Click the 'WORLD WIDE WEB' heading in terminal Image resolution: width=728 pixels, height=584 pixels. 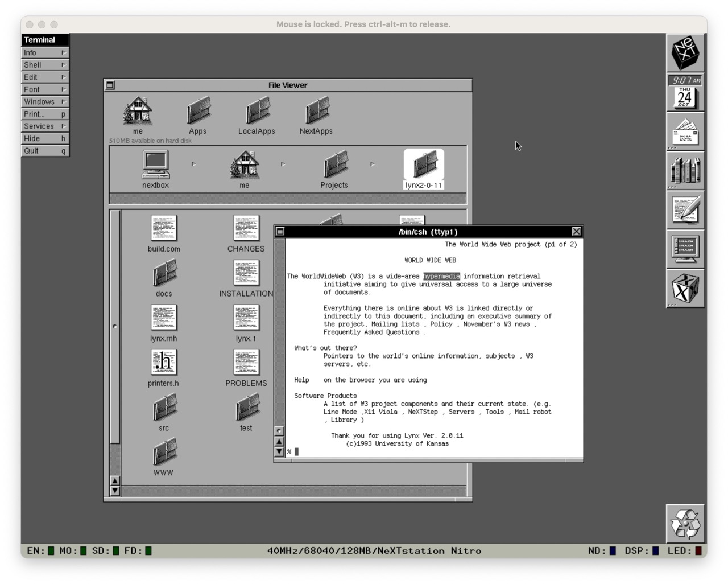[431, 261]
